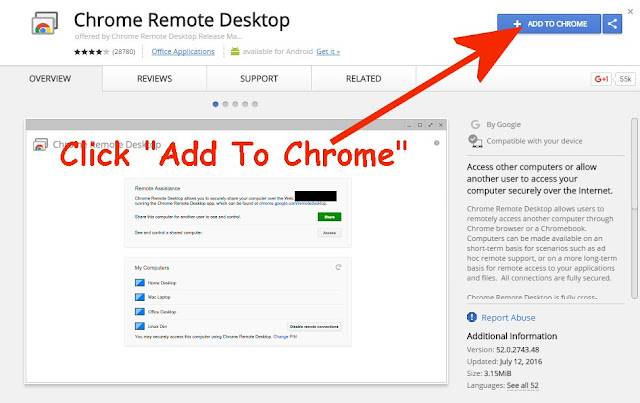Click the Mac Laptop computer icon

click(140, 297)
